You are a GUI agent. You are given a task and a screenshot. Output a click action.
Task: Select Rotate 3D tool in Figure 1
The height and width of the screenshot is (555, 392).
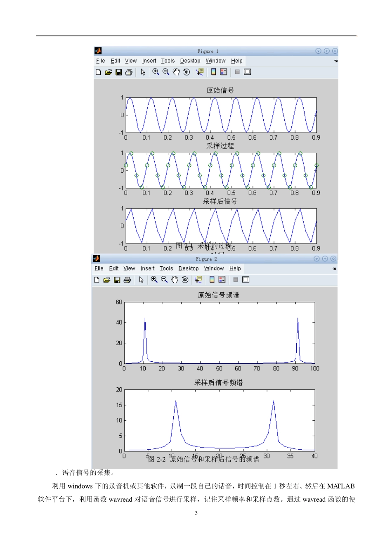point(187,72)
